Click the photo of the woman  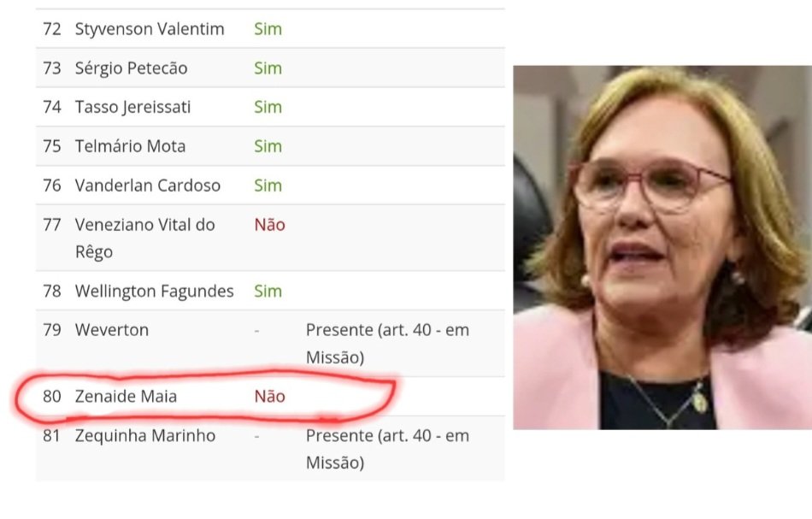coord(662,248)
